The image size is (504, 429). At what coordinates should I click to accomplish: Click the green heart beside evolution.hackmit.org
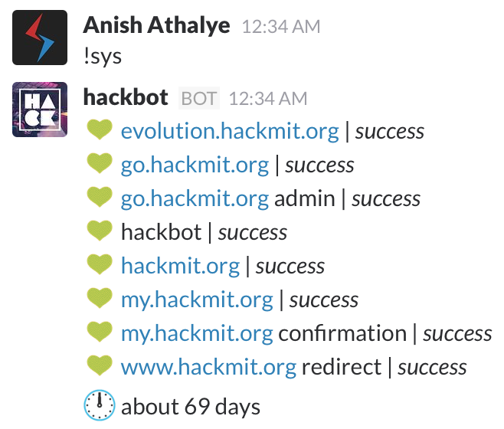tap(100, 132)
